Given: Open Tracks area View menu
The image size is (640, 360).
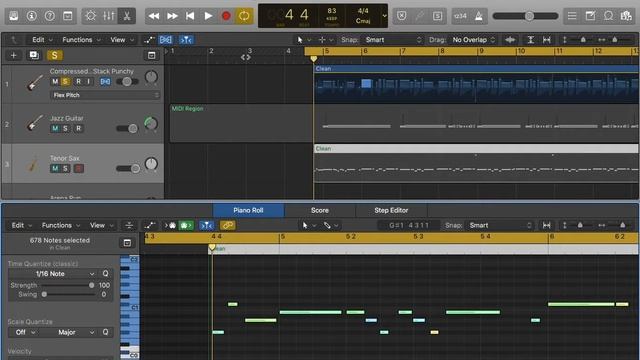Looking at the screenshot, I should pos(122,40).
